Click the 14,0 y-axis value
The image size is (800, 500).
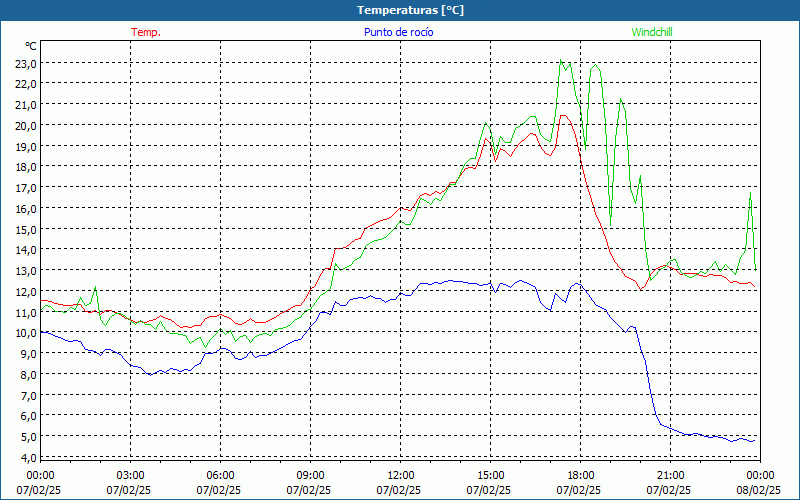click(26, 251)
